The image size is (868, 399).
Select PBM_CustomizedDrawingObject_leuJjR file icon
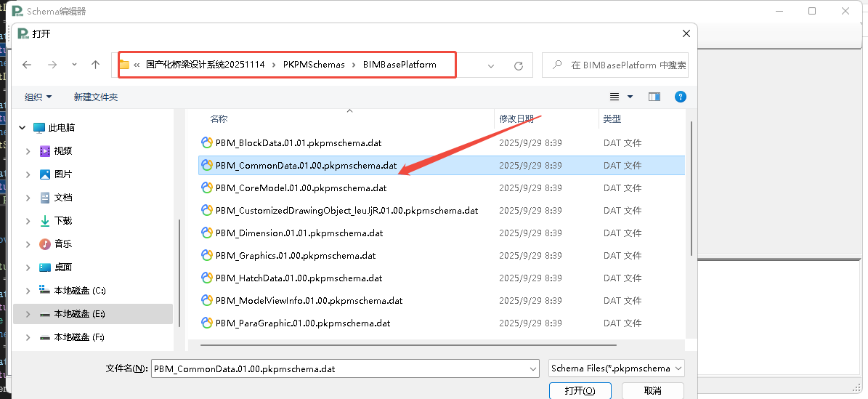coord(207,210)
